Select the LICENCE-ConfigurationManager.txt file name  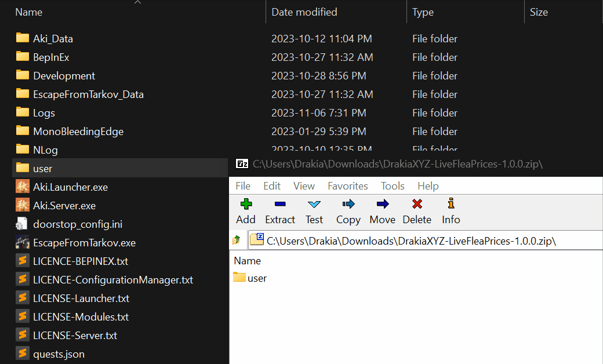point(113,280)
